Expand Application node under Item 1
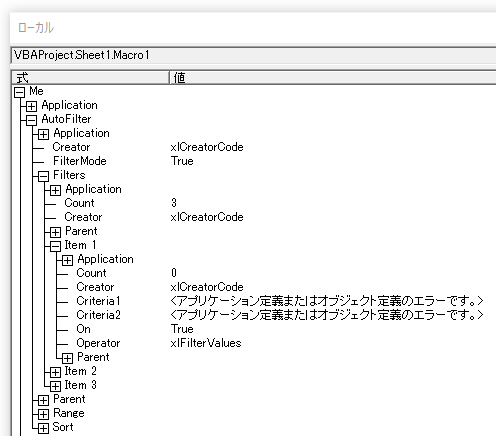 pyautogui.click(x=67, y=260)
